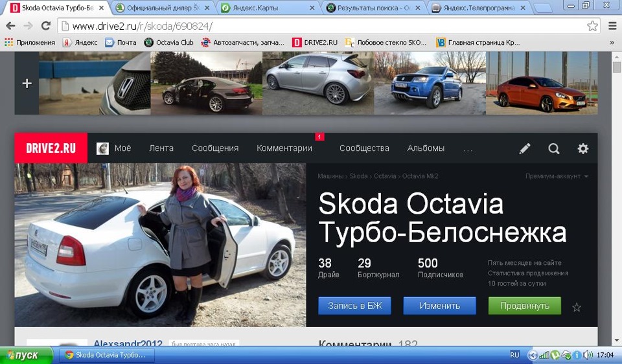Click the Машины breadcrumb link

tap(330, 176)
